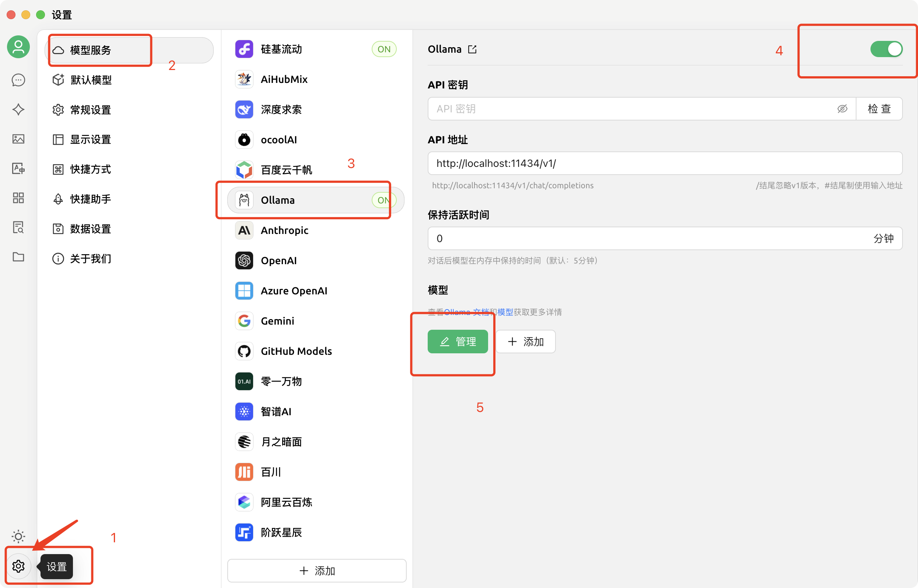Open the translate sidebar icon
The height and width of the screenshot is (588, 918).
click(18, 168)
